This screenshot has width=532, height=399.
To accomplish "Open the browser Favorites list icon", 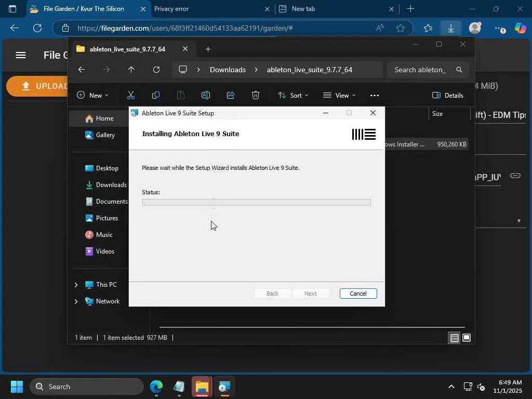I will 428,28.
